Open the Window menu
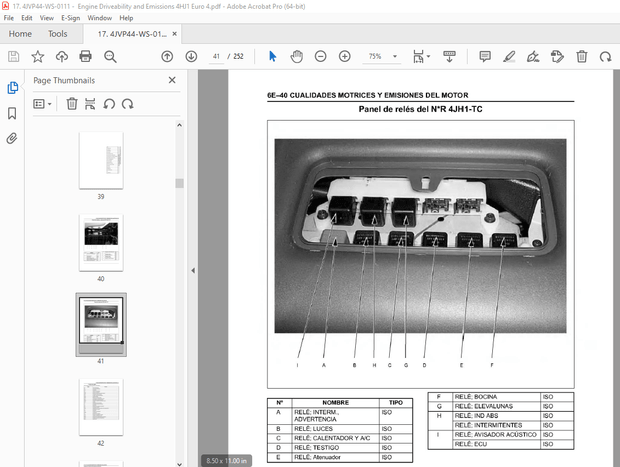The height and width of the screenshot is (467, 620). (x=99, y=18)
